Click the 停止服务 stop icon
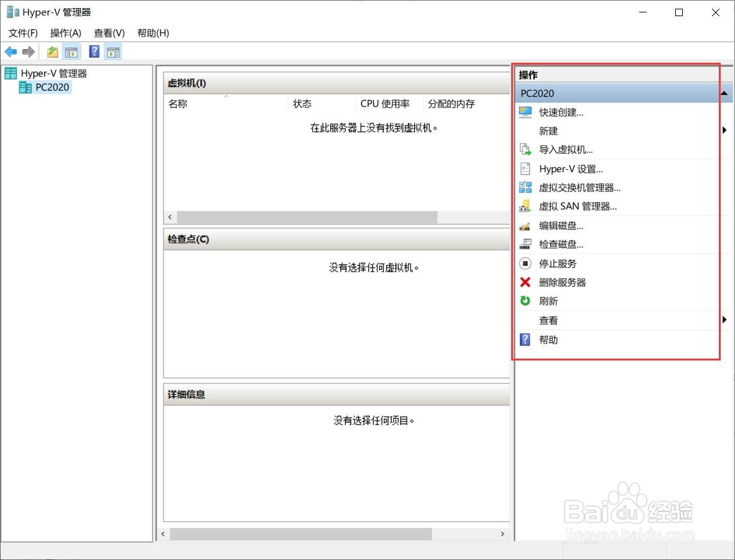Image resolution: width=735 pixels, height=560 pixels. tap(525, 264)
